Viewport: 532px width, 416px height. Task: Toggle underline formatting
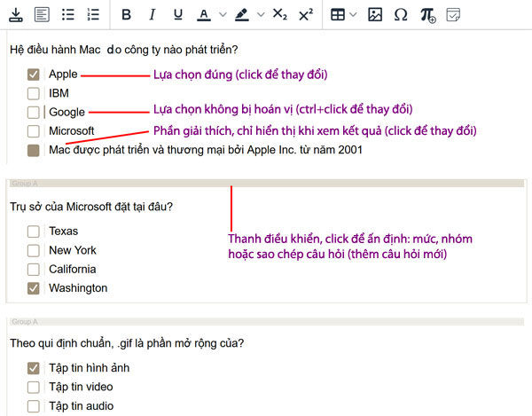point(178,14)
